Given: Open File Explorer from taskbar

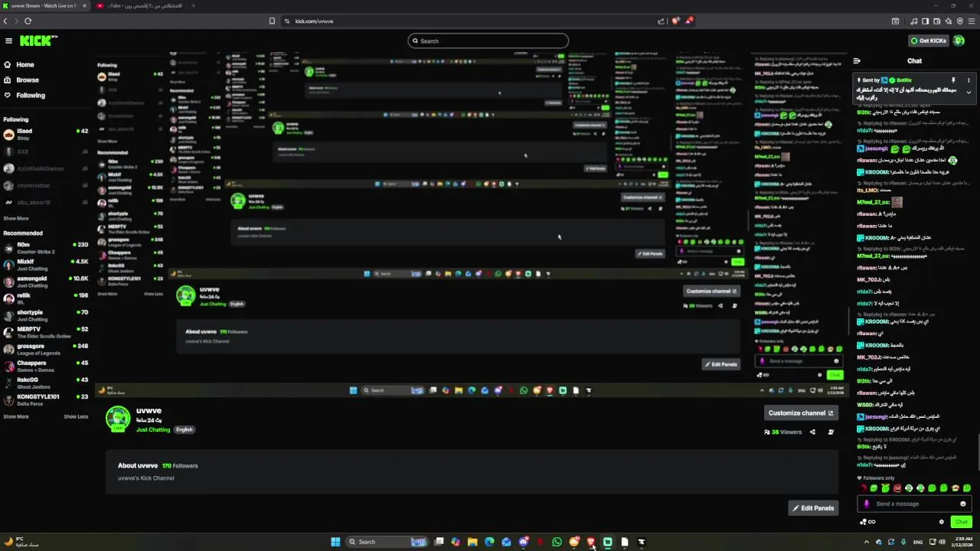Looking at the screenshot, I should point(472,542).
